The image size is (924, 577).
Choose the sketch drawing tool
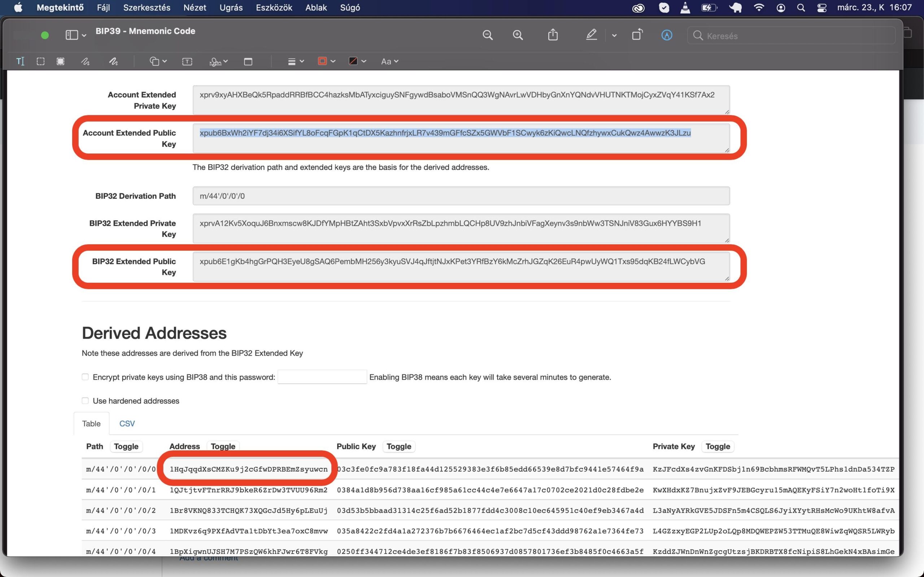85,61
